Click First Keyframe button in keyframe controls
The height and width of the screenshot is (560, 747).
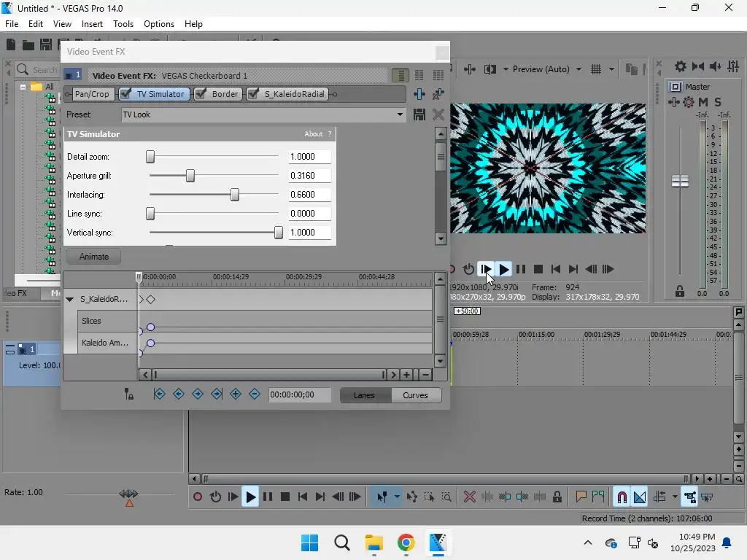point(160,394)
